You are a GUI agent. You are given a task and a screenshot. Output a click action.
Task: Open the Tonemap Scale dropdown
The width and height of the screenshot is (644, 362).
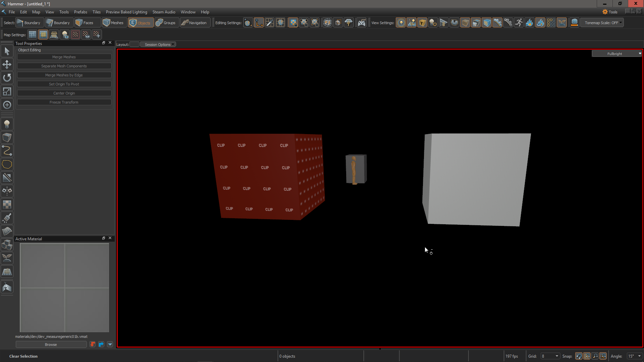click(x=601, y=22)
